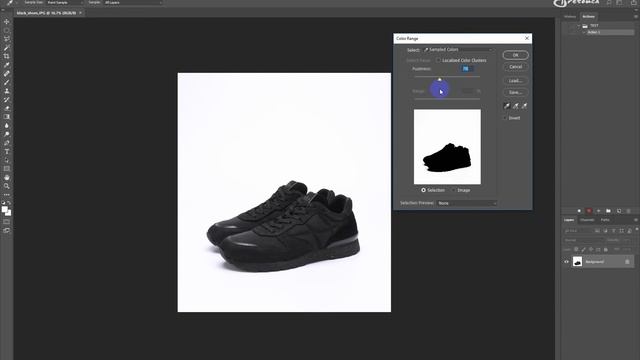640x360 pixels.
Task: Click the Fuzziness value field
Action: (467, 69)
